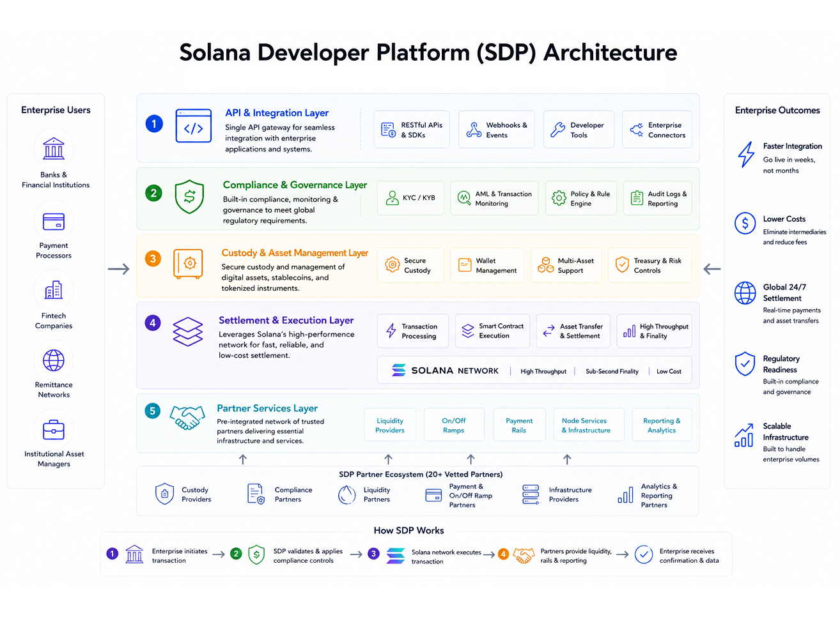This screenshot has height=619, width=840.
Task: Click the Enterprise Outcomes heading
Action: click(x=777, y=110)
